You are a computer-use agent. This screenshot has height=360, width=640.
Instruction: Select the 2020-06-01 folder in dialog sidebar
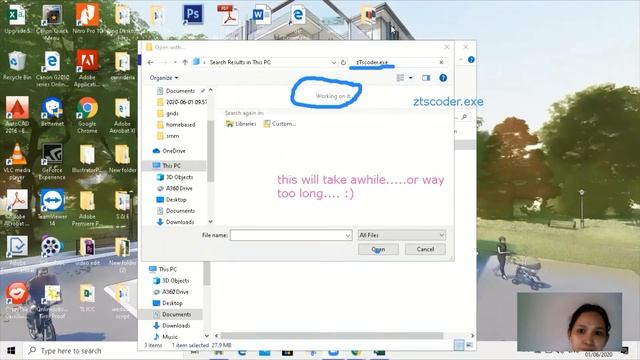pos(181,102)
